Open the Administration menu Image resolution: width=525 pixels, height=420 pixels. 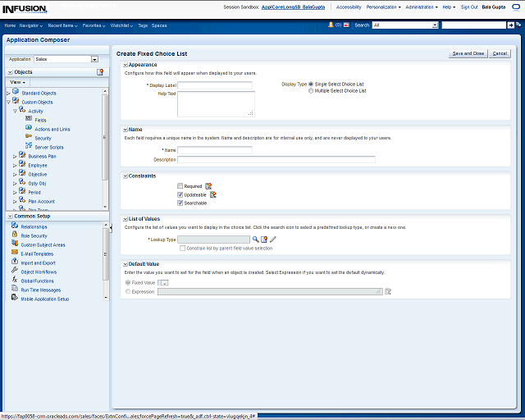[422, 7]
